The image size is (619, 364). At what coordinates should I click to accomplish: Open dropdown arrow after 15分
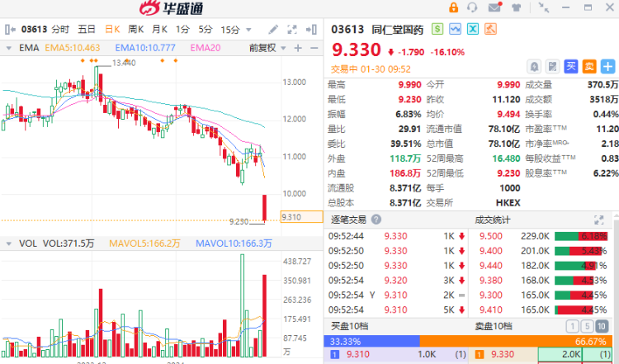coord(248,30)
